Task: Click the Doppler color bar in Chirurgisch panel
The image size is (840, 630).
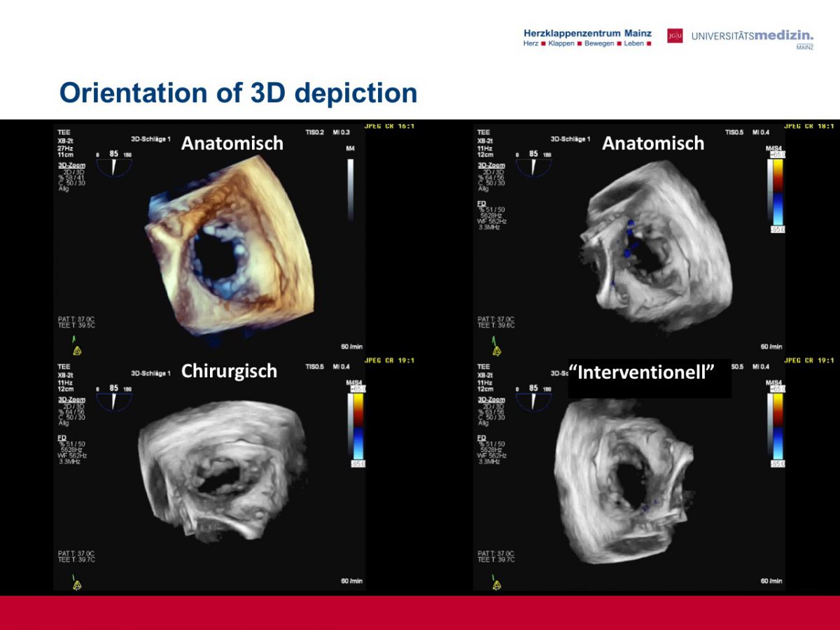Action: [357, 427]
